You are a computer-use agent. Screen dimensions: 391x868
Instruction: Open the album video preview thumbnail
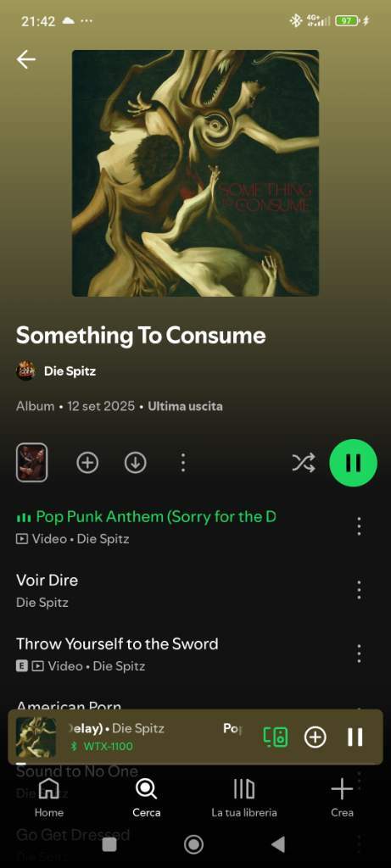tap(31, 463)
